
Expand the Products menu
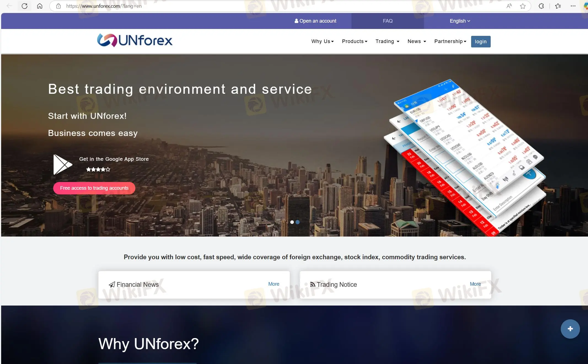(355, 41)
